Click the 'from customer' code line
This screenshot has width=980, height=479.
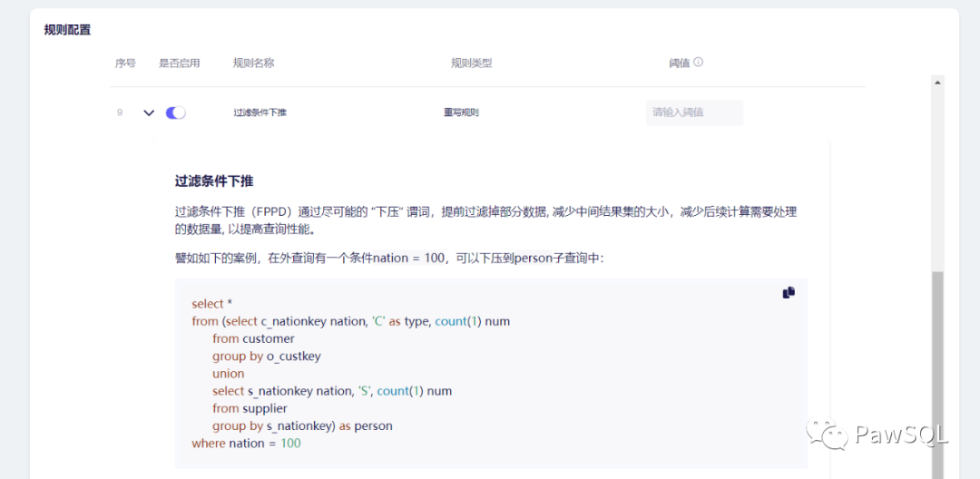point(253,338)
